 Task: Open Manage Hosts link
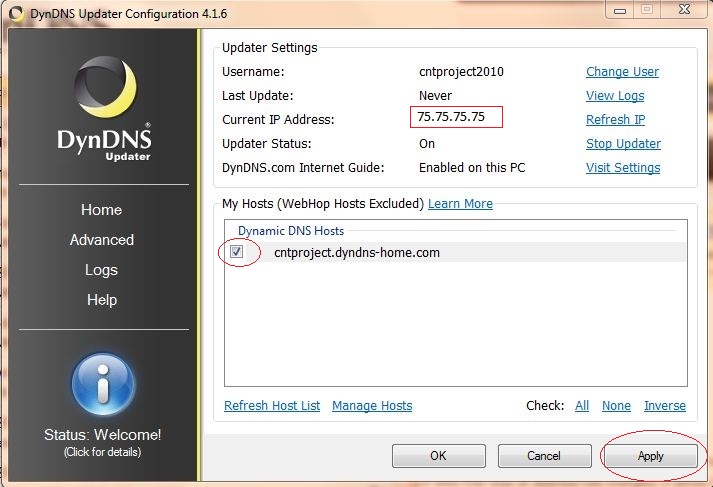[x=372, y=405]
